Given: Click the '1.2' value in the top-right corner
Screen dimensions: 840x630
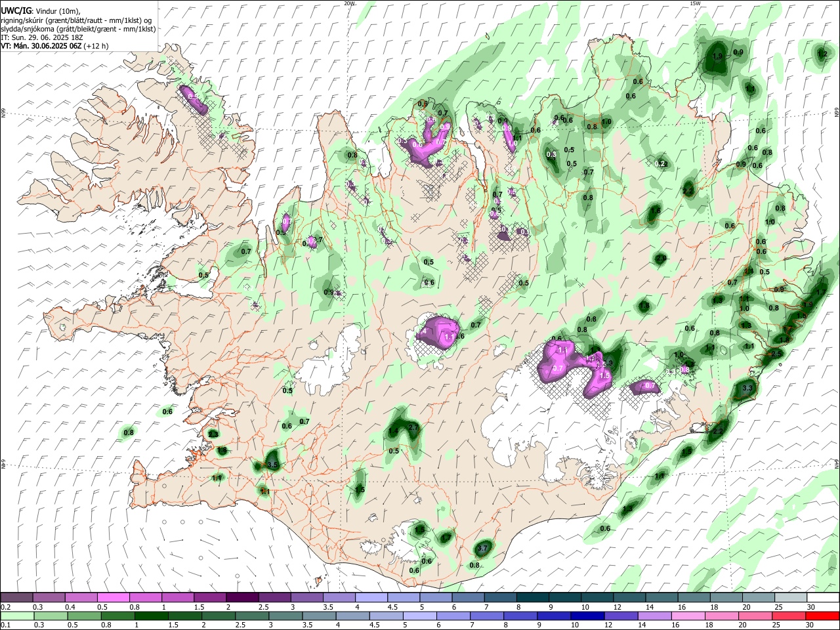Looking at the screenshot, I should (x=822, y=53).
